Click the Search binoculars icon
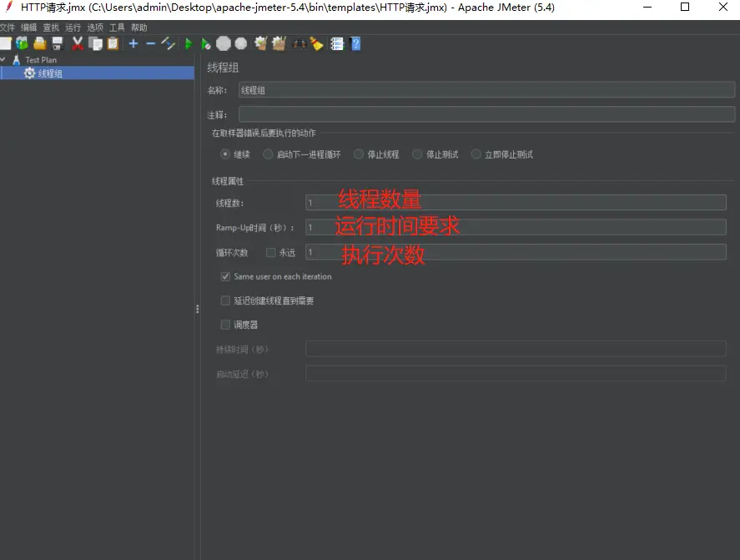Viewport: 740px width, 560px height. point(300,43)
